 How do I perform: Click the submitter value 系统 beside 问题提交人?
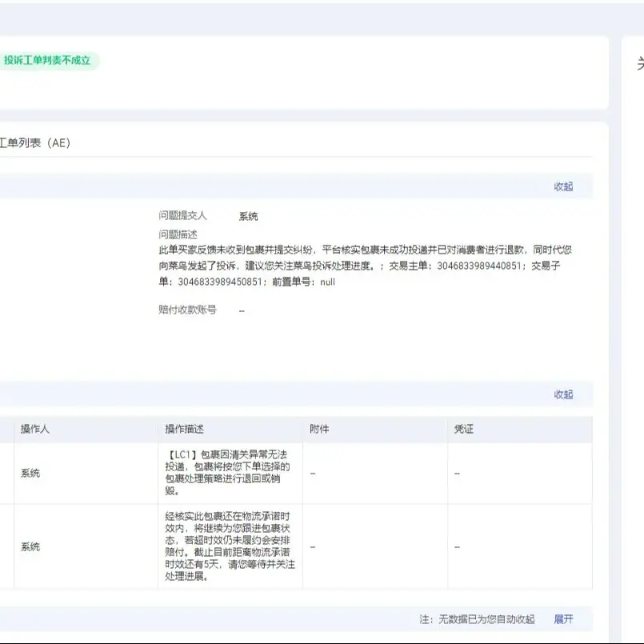click(249, 216)
